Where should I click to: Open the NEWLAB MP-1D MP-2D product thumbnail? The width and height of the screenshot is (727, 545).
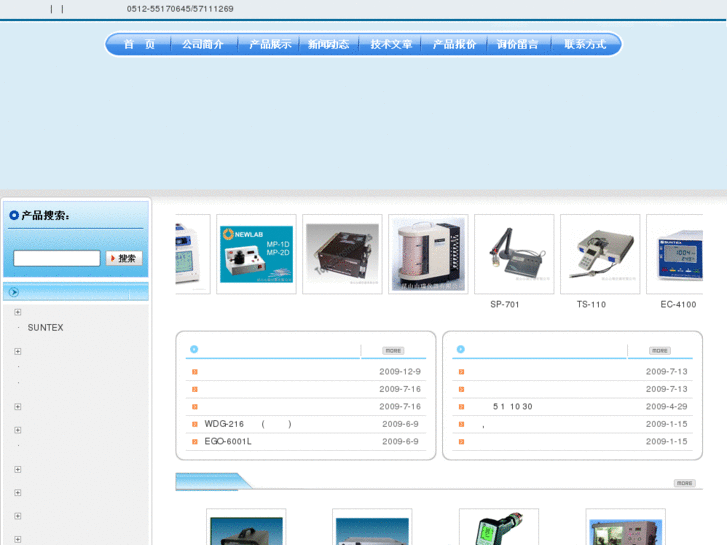coord(256,254)
